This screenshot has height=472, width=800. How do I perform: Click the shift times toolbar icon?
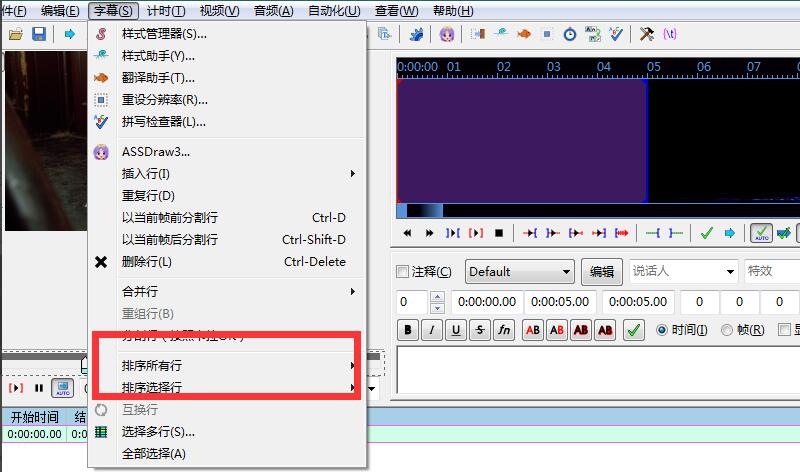click(478, 34)
